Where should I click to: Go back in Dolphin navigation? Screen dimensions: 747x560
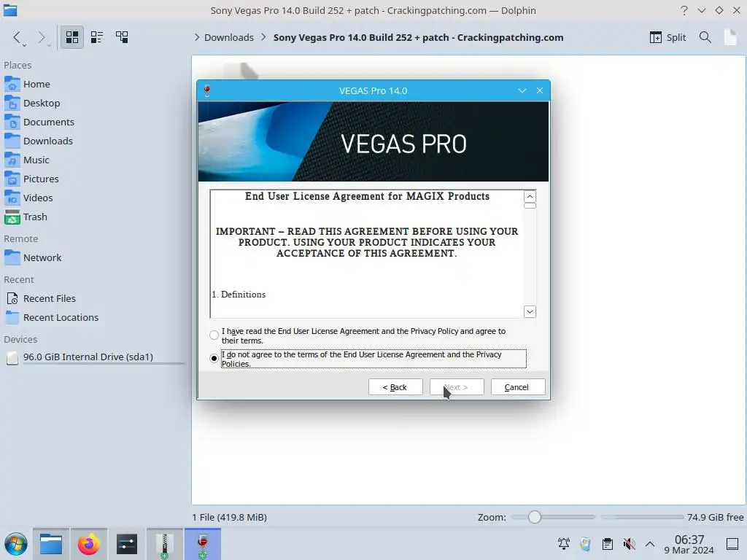pos(16,36)
